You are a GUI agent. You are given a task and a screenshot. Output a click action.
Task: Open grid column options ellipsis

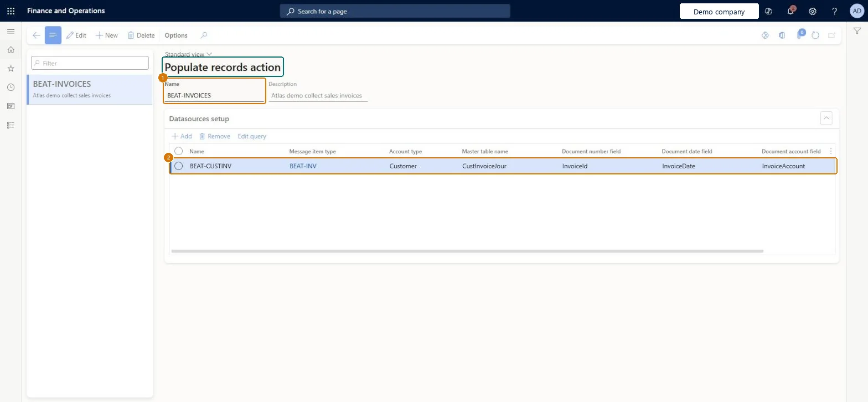(x=830, y=151)
